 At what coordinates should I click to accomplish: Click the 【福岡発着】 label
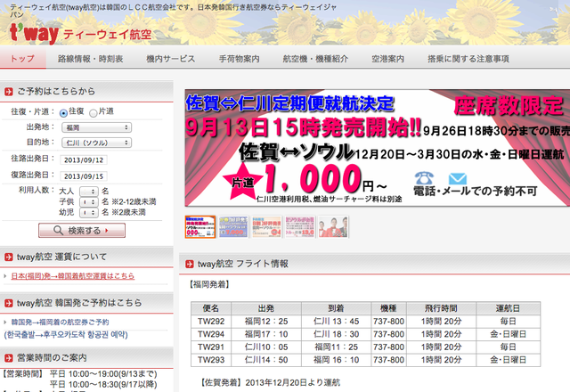coord(209,284)
